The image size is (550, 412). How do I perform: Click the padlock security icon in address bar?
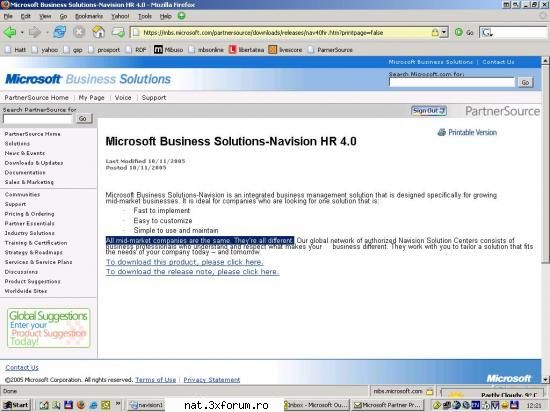tap(435, 32)
